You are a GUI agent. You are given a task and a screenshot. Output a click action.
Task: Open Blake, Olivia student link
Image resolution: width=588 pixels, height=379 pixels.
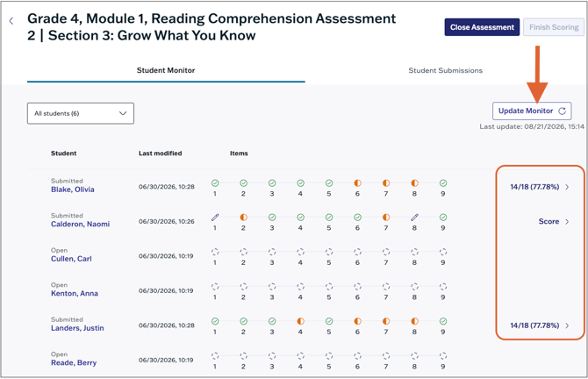point(72,189)
